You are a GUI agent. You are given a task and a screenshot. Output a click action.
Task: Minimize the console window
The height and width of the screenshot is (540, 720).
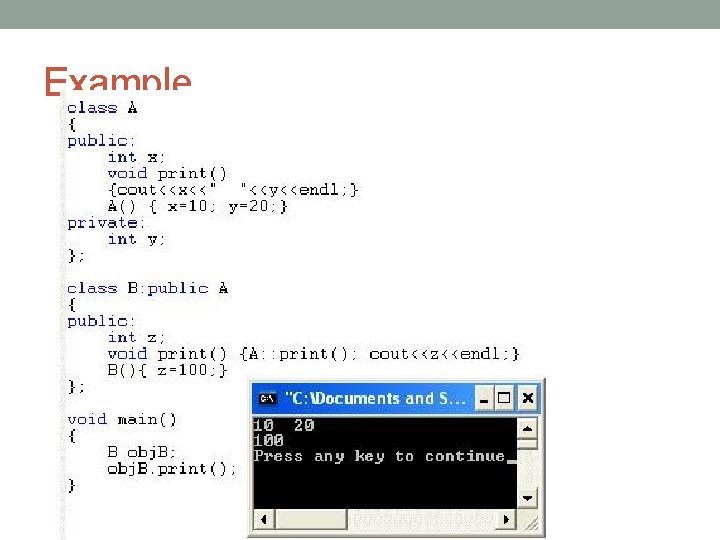[483, 398]
